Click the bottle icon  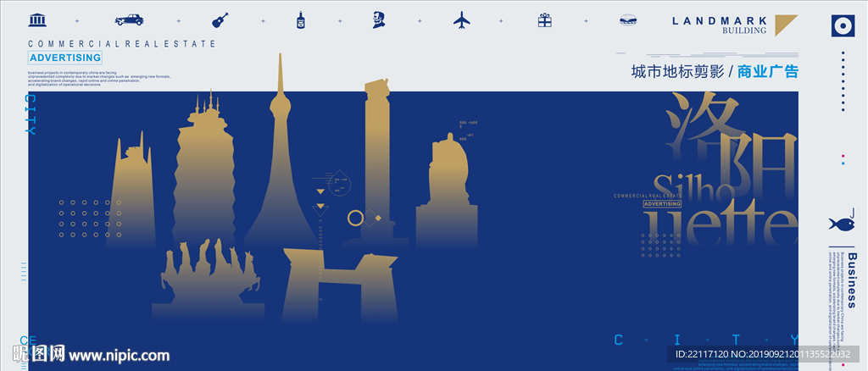coord(301,19)
